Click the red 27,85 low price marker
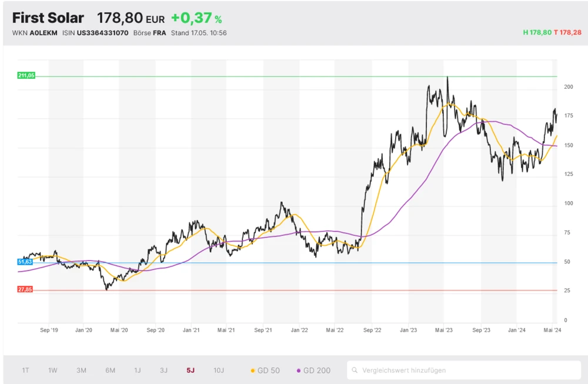The height and width of the screenshot is (384, 588). click(x=25, y=289)
